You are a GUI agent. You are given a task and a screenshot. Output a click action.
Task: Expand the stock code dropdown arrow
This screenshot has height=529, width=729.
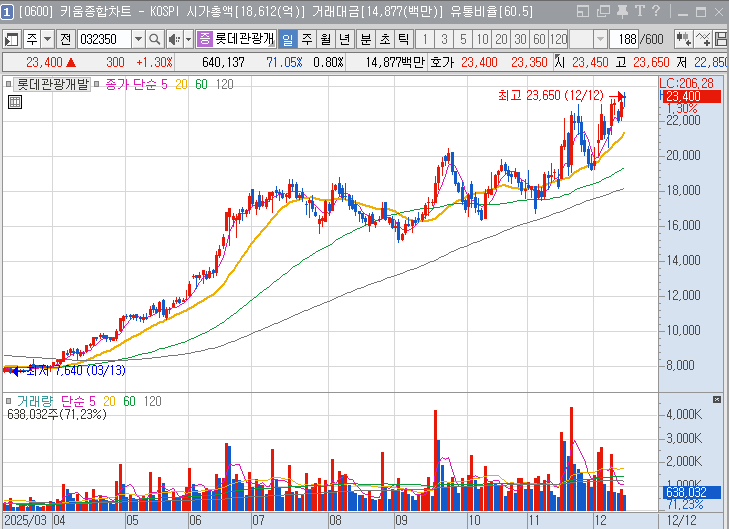[137, 39]
